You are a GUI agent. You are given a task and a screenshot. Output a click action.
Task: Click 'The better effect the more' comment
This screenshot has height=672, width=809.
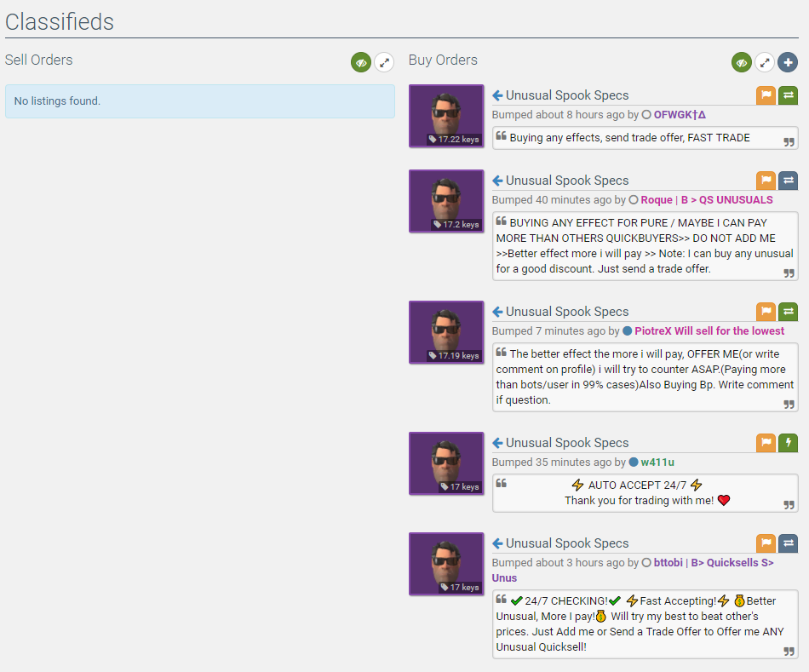[x=645, y=376]
